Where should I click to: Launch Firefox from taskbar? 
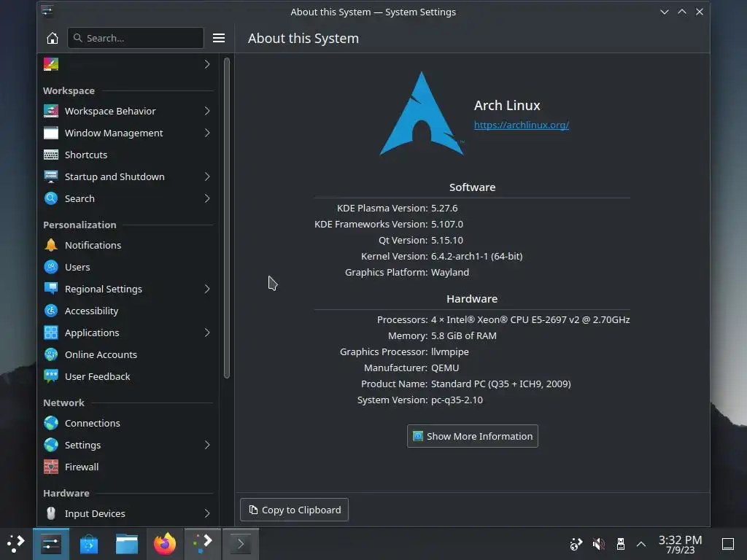165,544
